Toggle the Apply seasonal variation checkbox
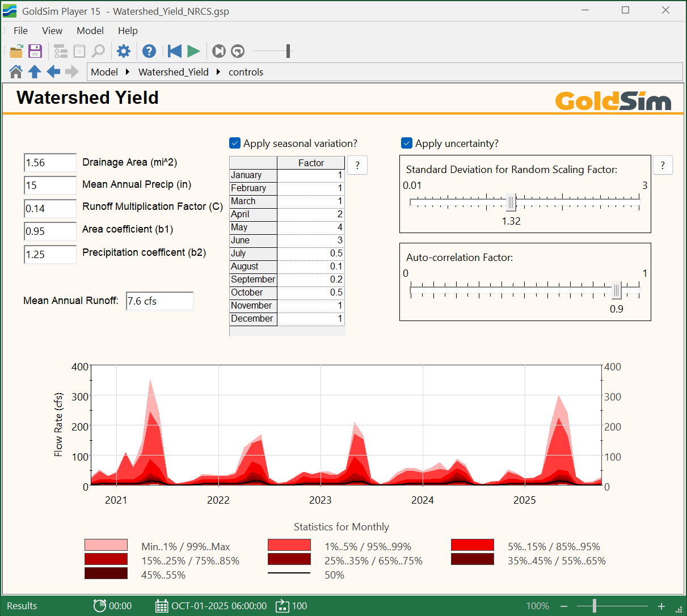The height and width of the screenshot is (616, 687). tap(235, 143)
